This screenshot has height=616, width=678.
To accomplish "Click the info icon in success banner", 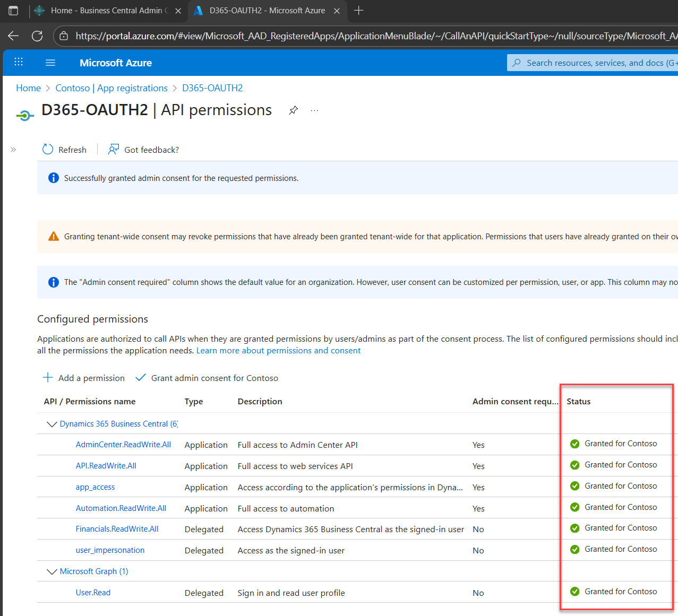I will point(54,178).
